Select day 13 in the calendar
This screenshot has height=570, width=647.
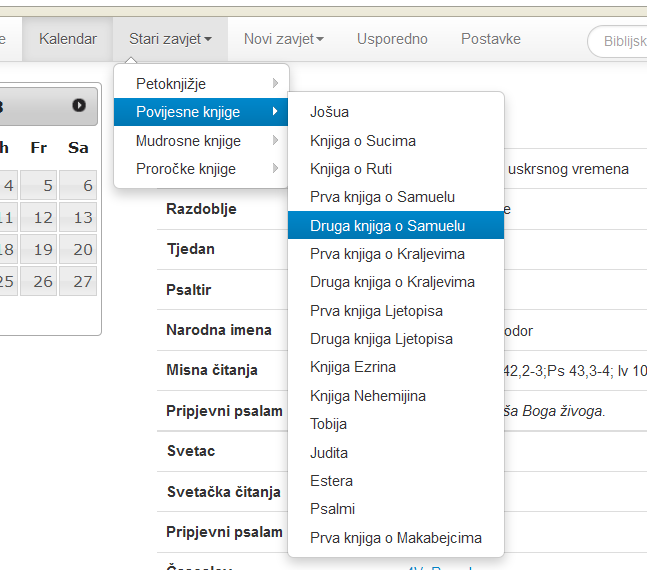(78, 218)
